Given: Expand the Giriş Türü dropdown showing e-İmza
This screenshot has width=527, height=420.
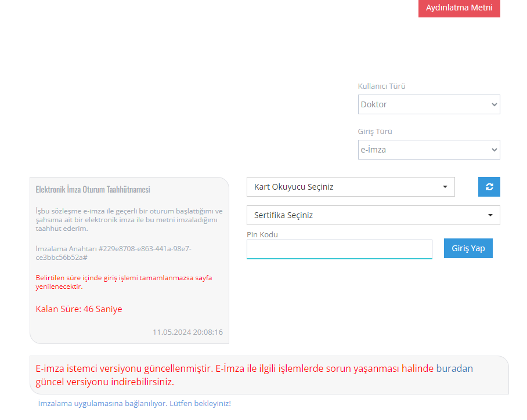Looking at the screenshot, I should (x=428, y=150).
